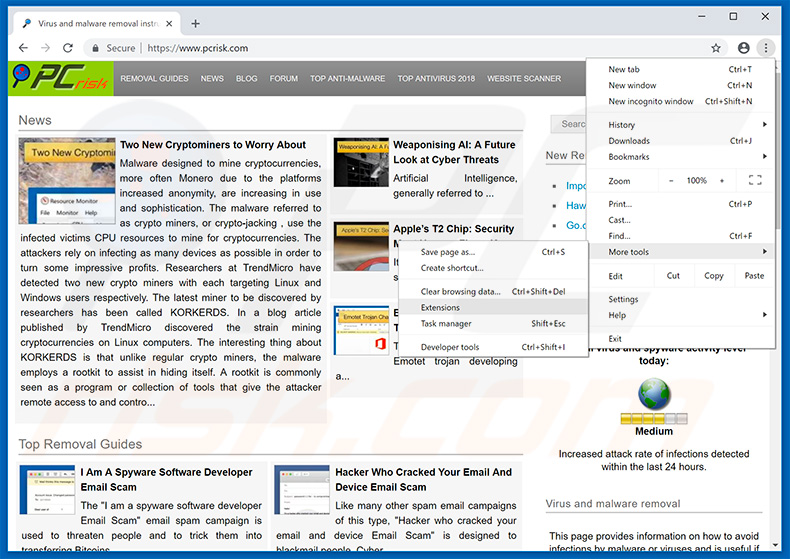Image resolution: width=790 pixels, height=559 pixels.
Task: Click the Secure padlock icon
Action: (95, 48)
